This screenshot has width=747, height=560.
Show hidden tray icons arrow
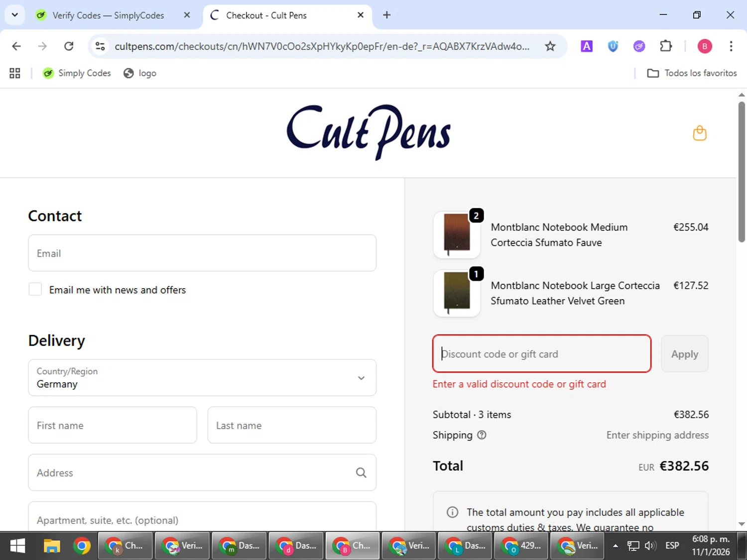616,546
